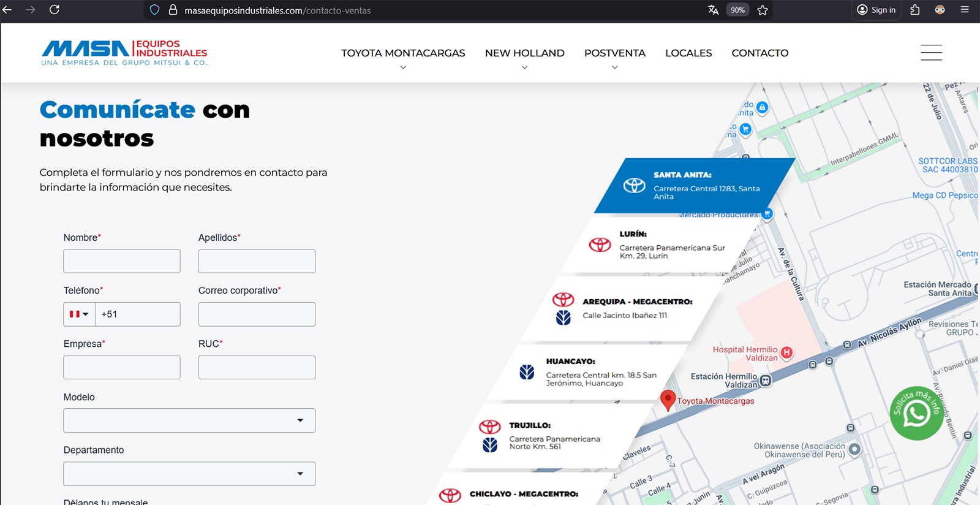Open the WhatsApp Solicita más info button
Screen dimensions: 980x505
click(x=916, y=413)
